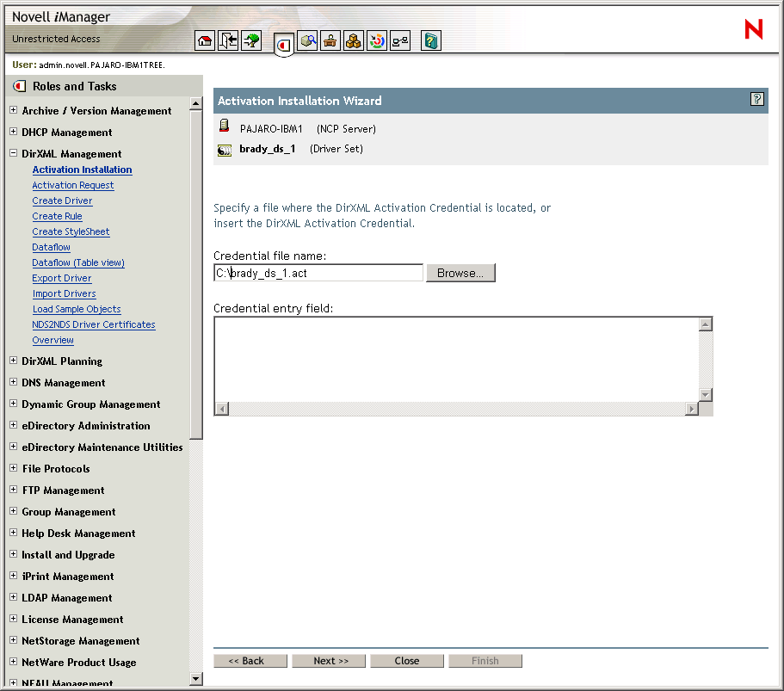Expand the eDirectory Administration section

12,425
